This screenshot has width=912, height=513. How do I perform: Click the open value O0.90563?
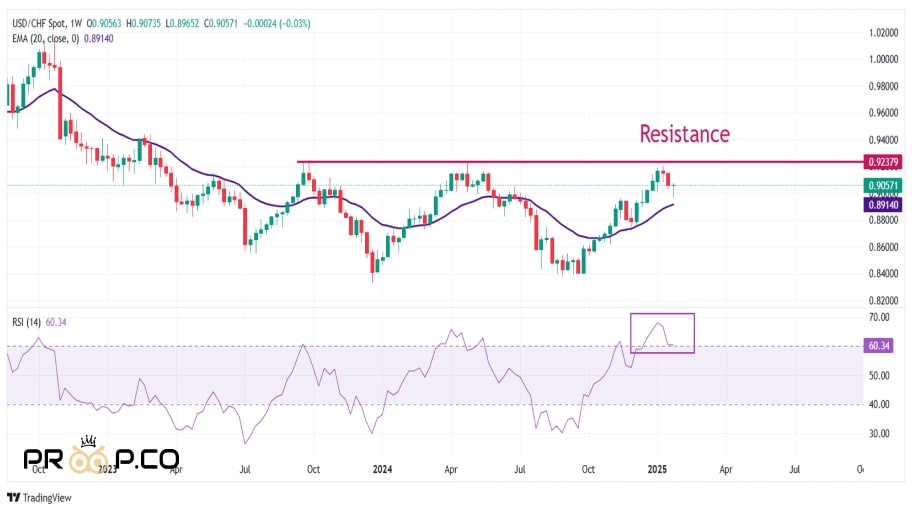click(x=104, y=24)
